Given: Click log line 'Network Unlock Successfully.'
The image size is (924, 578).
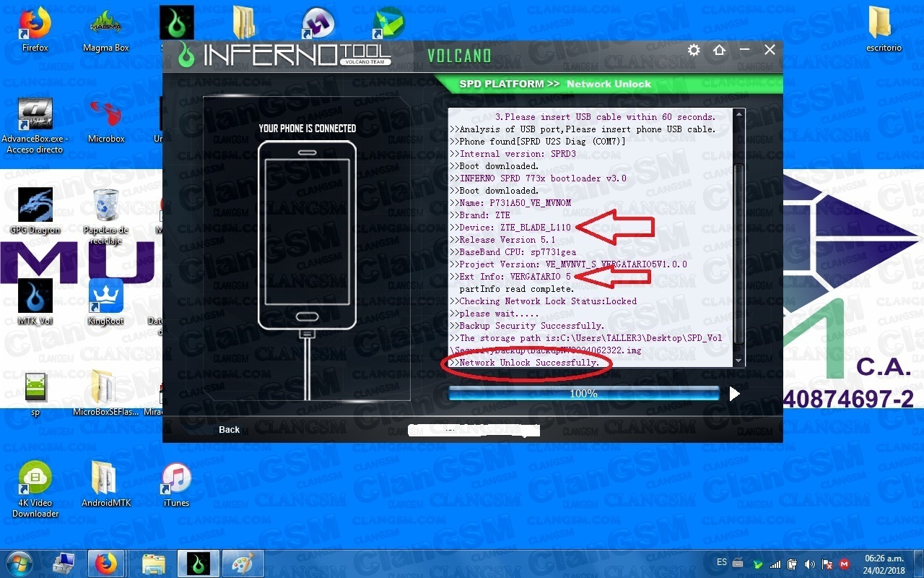Looking at the screenshot, I should (x=525, y=363).
